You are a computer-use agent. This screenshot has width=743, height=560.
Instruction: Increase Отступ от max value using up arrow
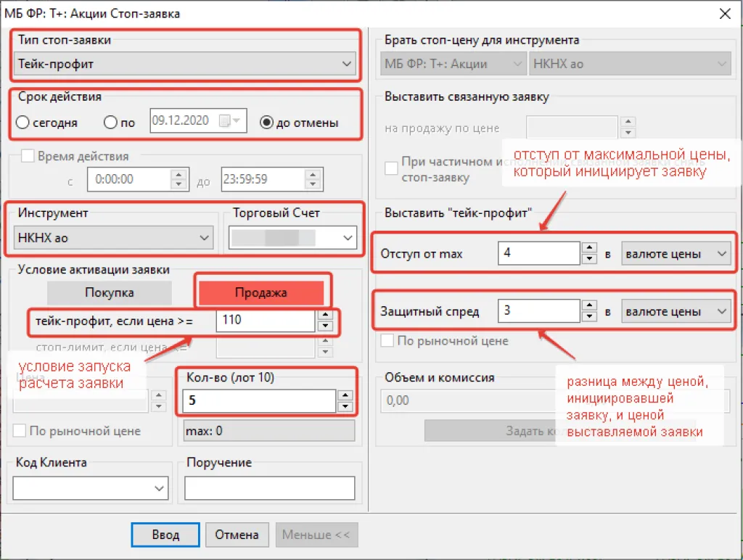tap(590, 248)
